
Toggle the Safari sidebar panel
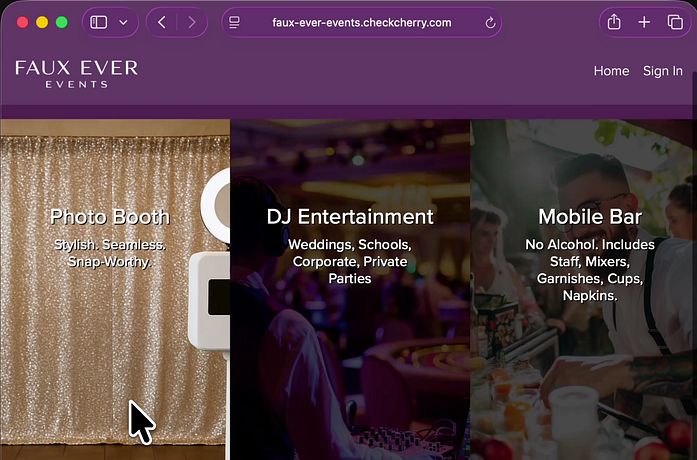coord(98,22)
